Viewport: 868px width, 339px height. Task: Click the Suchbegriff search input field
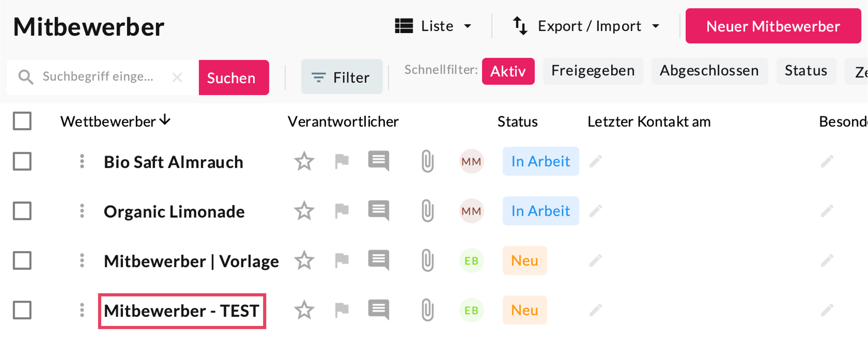tap(98, 77)
